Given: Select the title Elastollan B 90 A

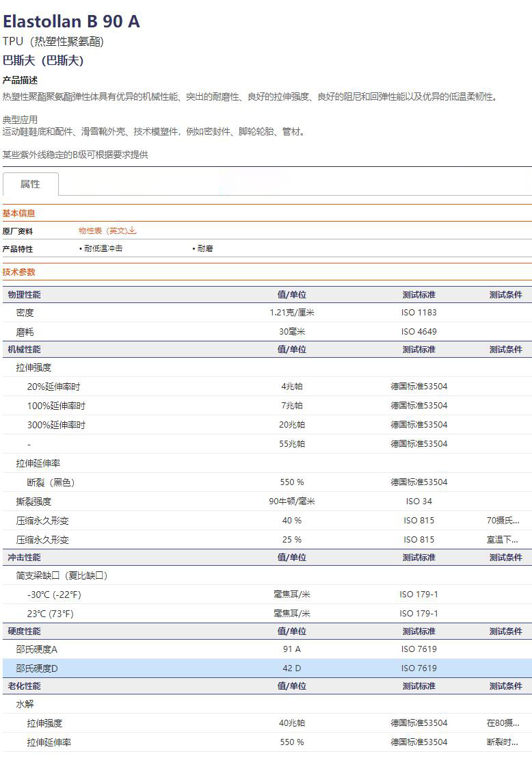Looking at the screenshot, I should coord(72,21).
